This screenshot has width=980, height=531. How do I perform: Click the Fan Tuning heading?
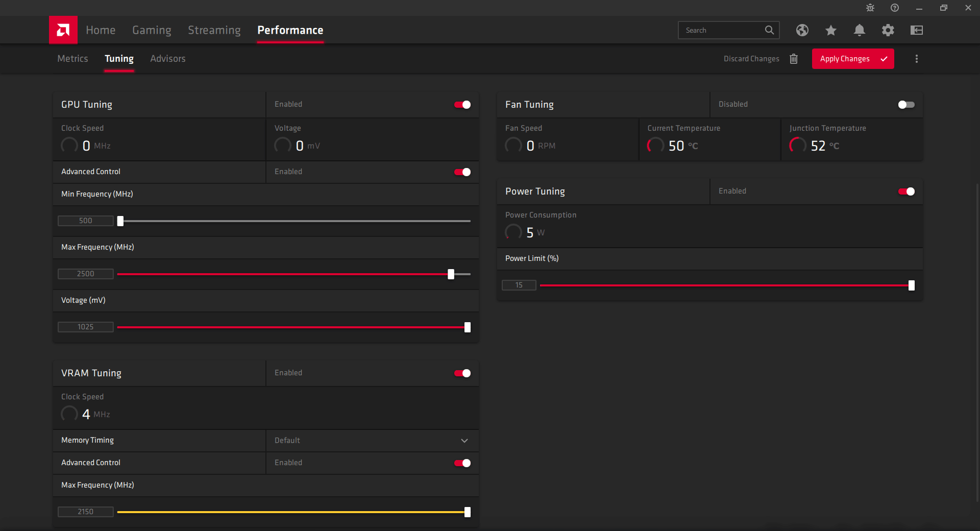tap(529, 105)
